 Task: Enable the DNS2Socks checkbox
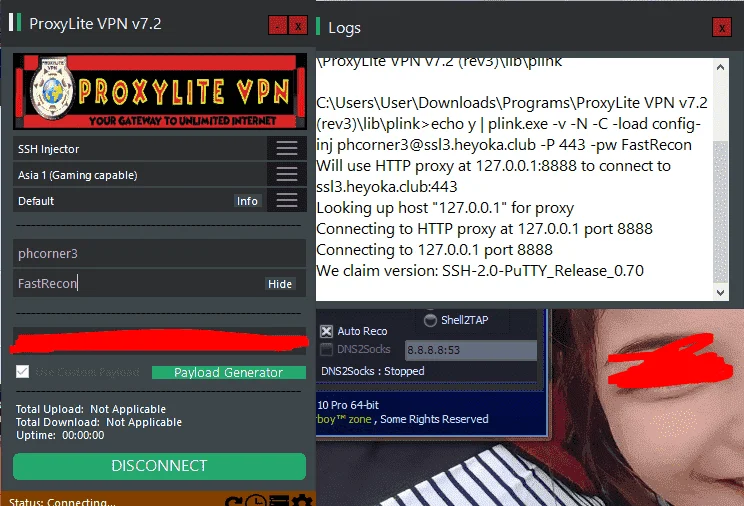326,349
